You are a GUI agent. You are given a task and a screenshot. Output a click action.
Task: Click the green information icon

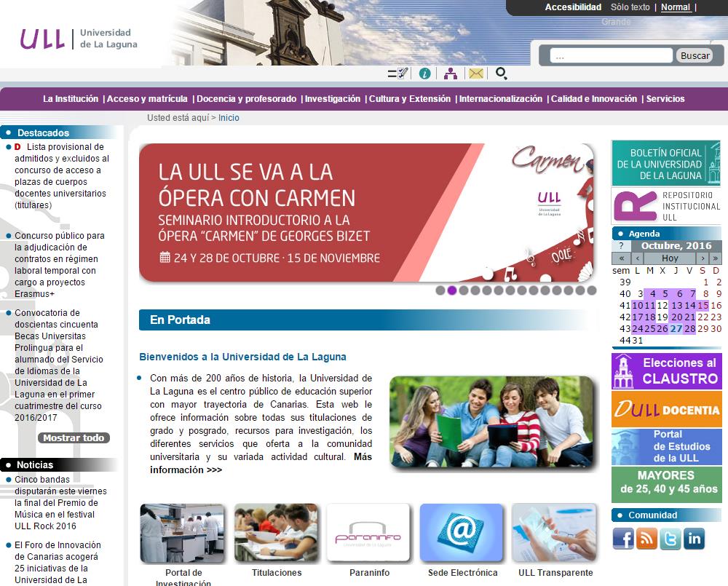click(424, 74)
